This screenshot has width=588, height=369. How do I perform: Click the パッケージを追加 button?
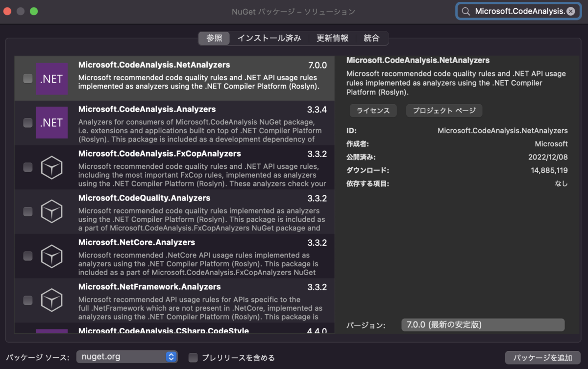tap(542, 357)
